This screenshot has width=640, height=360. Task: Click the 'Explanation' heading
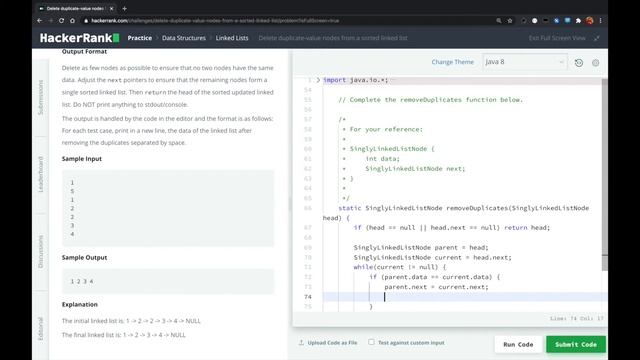[x=80, y=304]
